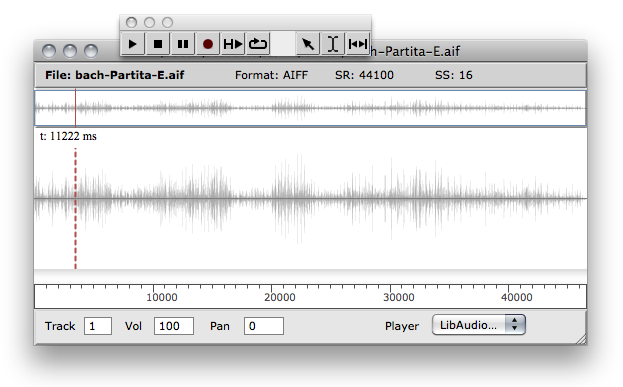Open the Player dropdown showing LibAudio
The width and height of the screenshot is (623, 387).
[479, 325]
